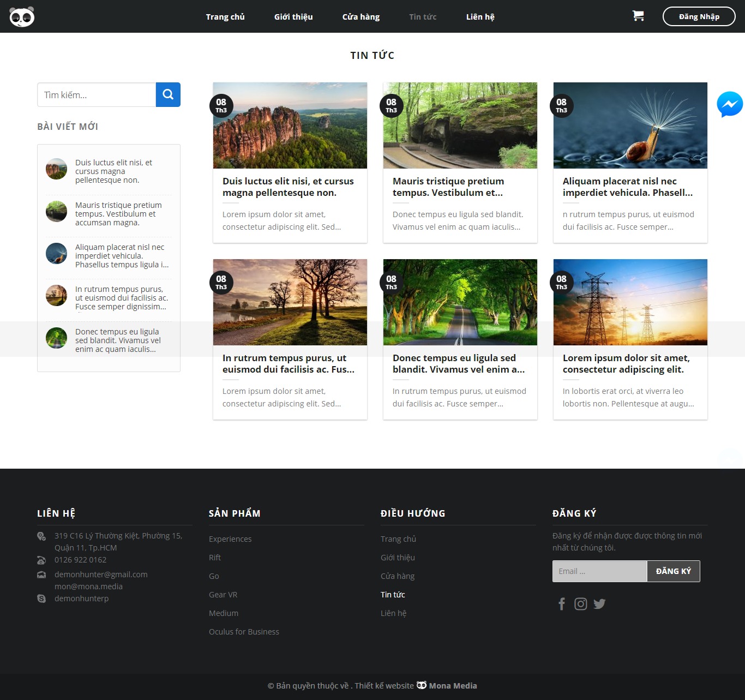The width and height of the screenshot is (745, 700).
Task: Open article title Mauris tristique pretium tempus
Action: (x=448, y=187)
